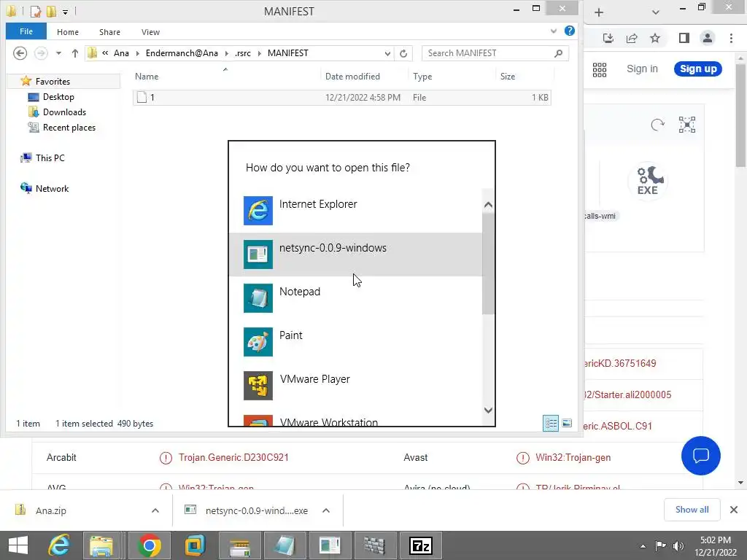Open the View ribbon tab
This screenshot has width=747, height=560.
pyautogui.click(x=150, y=32)
